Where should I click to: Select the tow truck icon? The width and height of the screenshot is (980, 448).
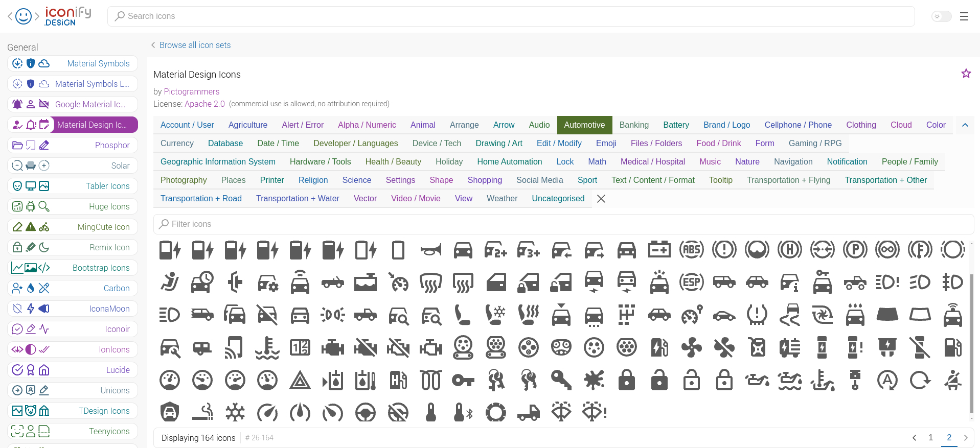point(529,413)
